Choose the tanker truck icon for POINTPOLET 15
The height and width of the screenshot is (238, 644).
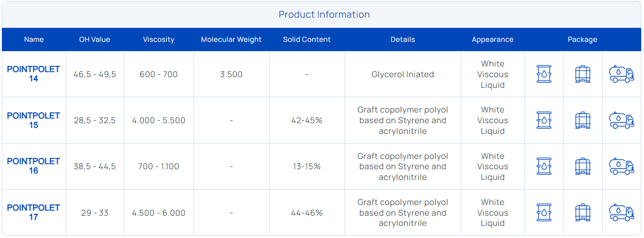[622, 120]
